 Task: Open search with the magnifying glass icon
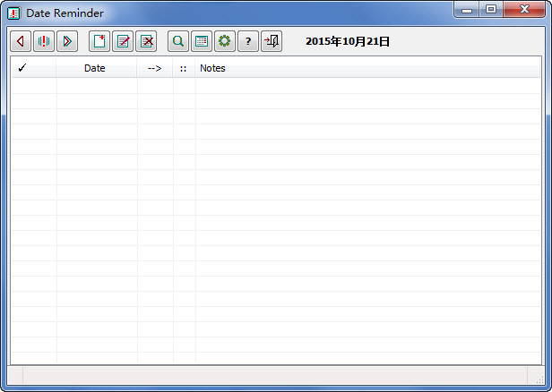click(x=178, y=41)
